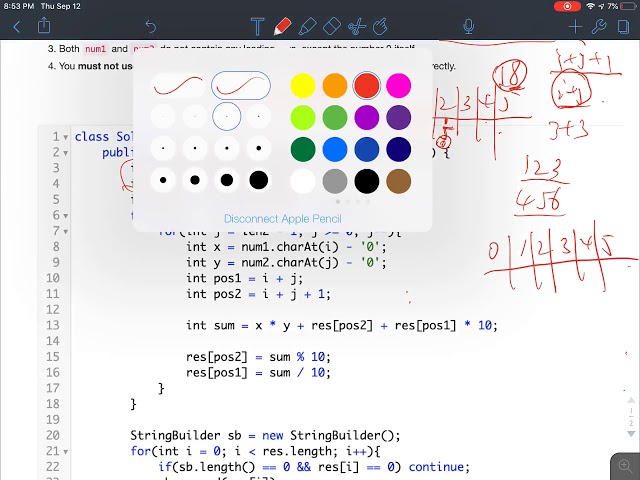Choose the lime green color swatch
Image resolution: width=640 pixels, height=480 pixels.
[x=303, y=118]
